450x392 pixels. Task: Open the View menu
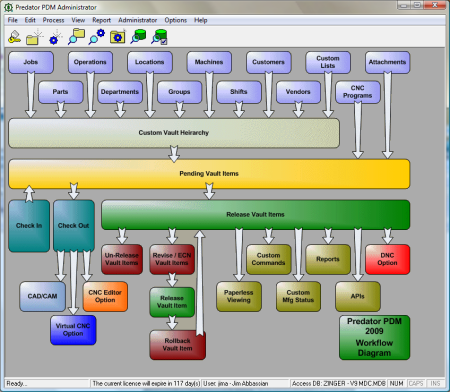(x=78, y=20)
